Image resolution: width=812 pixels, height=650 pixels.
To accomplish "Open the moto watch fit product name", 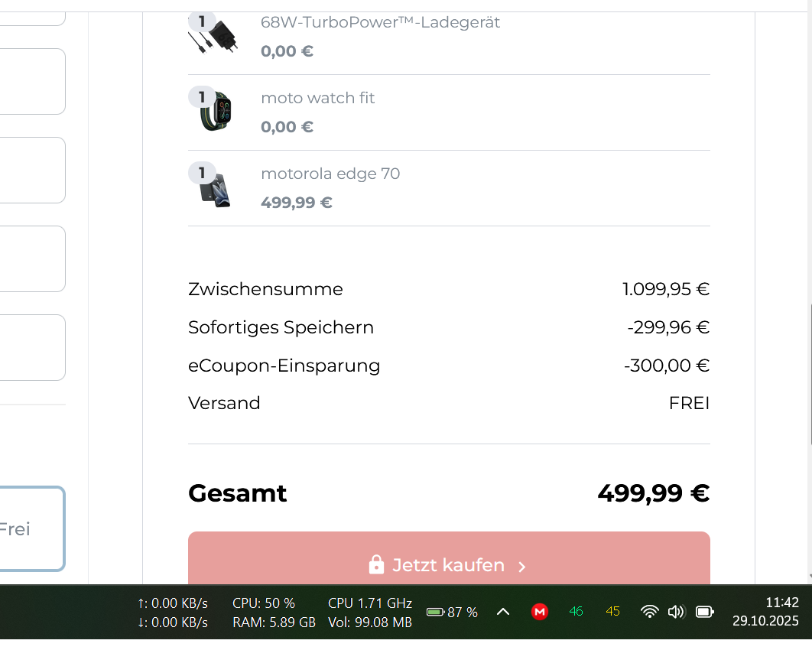I will 317,98.
